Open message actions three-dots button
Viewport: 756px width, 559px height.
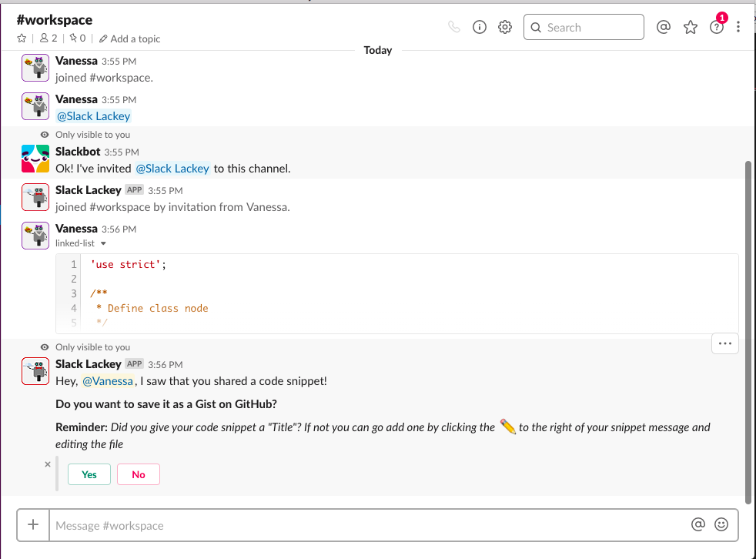pyautogui.click(x=724, y=343)
